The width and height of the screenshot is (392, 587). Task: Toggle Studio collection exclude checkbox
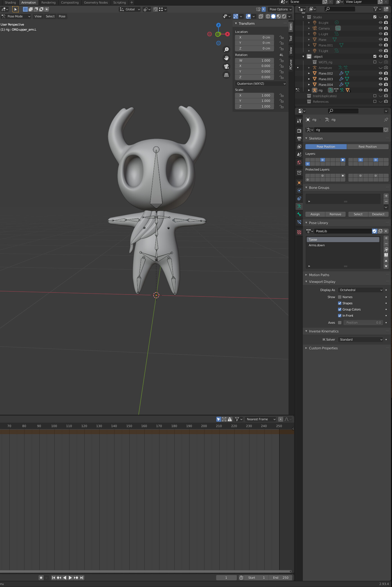coord(375,17)
